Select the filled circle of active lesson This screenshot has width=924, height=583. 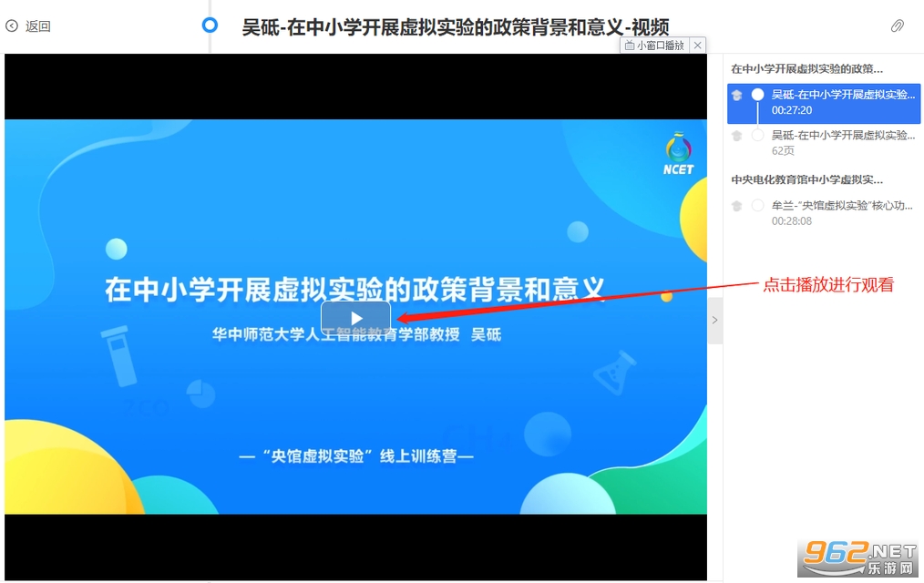[758, 94]
